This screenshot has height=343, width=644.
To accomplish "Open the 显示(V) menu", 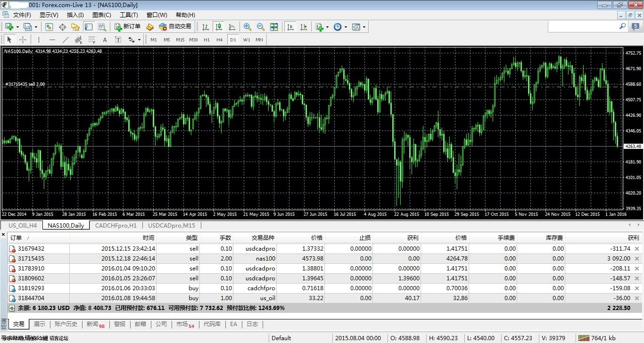I will [x=49, y=15].
